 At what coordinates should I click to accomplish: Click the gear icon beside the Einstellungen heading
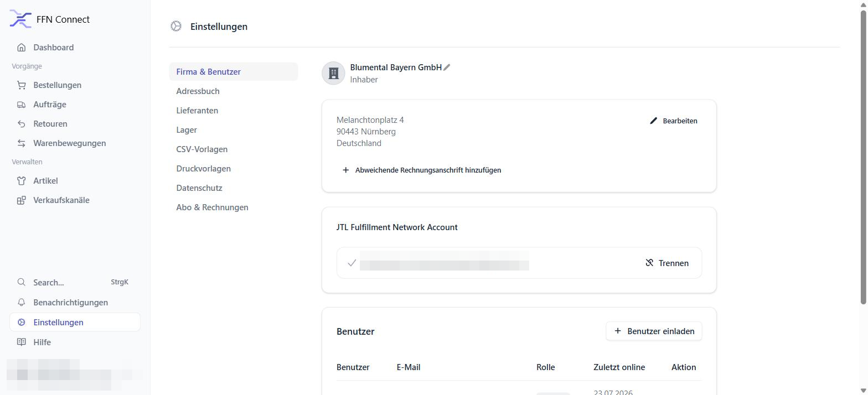pos(176,26)
